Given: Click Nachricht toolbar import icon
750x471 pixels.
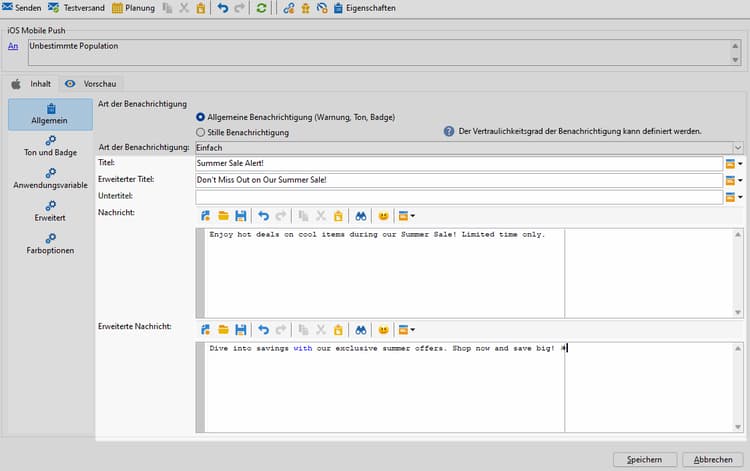Looking at the screenshot, I should pyautogui.click(x=206, y=216).
